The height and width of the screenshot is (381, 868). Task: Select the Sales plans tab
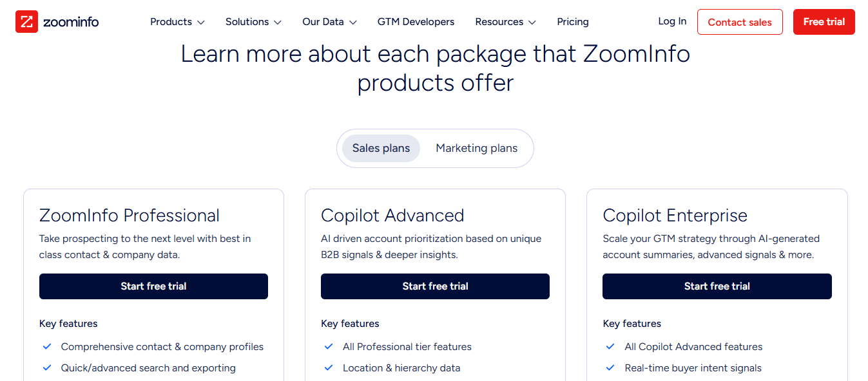[381, 148]
